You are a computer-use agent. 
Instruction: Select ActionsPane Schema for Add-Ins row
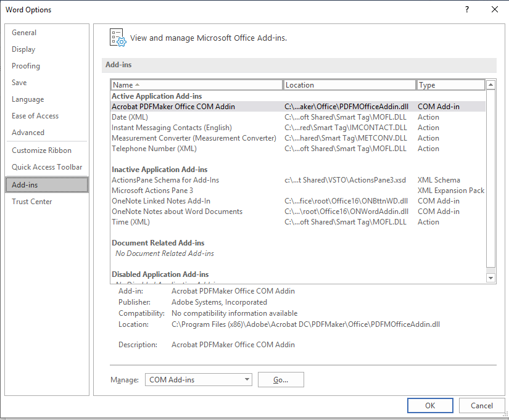298,180
